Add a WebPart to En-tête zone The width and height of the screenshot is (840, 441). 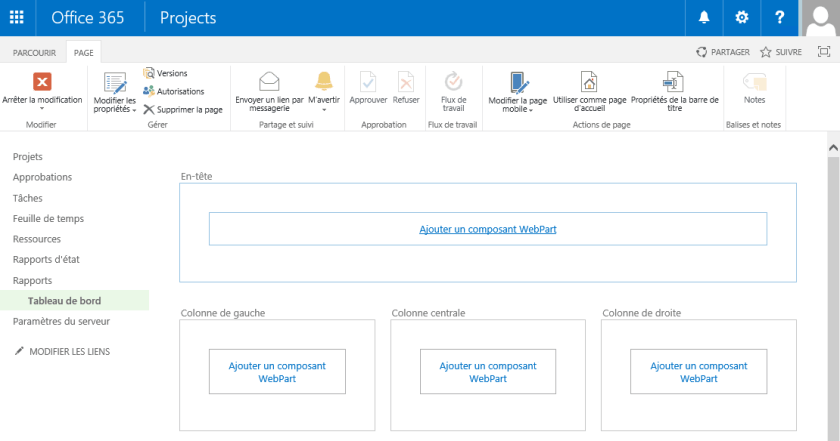[x=488, y=229]
